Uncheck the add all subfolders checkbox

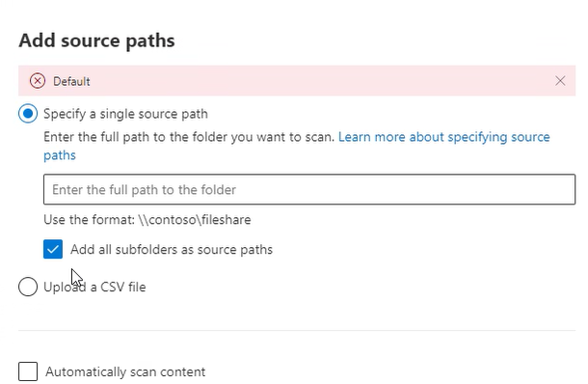[x=53, y=250]
